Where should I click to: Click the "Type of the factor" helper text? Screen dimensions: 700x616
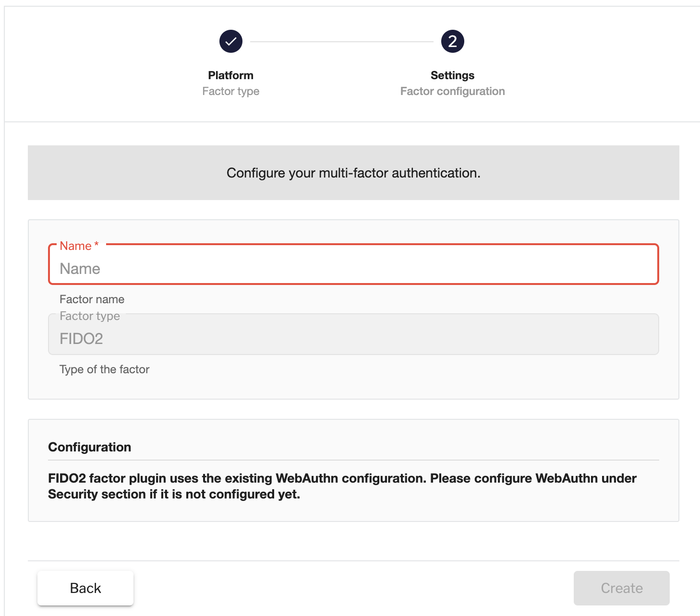click(104, 369)
